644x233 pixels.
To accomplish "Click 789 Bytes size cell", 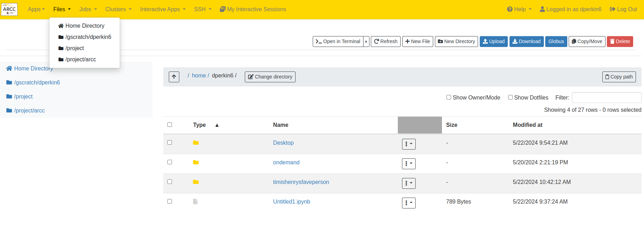I will (459, 202).
